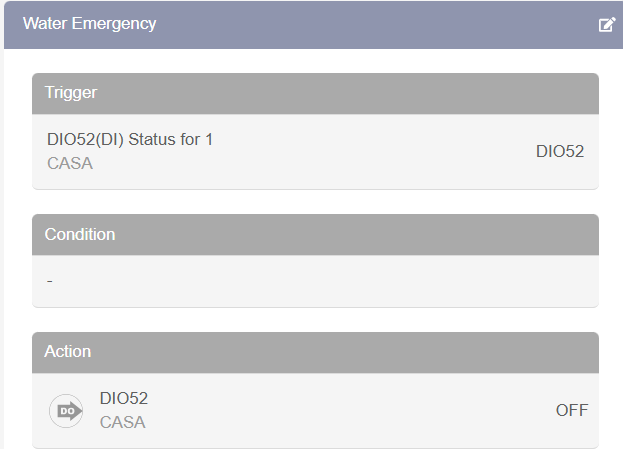Screen dimensions: 623x449
Task: Click the CASA label under the trigger
Action: pyautogui.click(x=70, y=163)
